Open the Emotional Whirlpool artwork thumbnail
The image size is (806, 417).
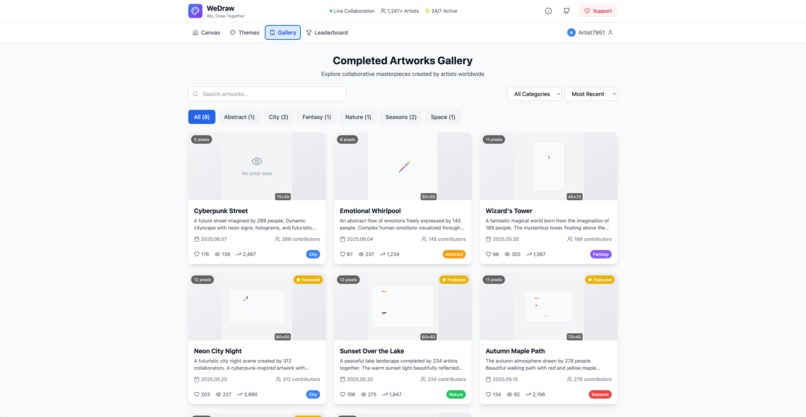(402, 167)
